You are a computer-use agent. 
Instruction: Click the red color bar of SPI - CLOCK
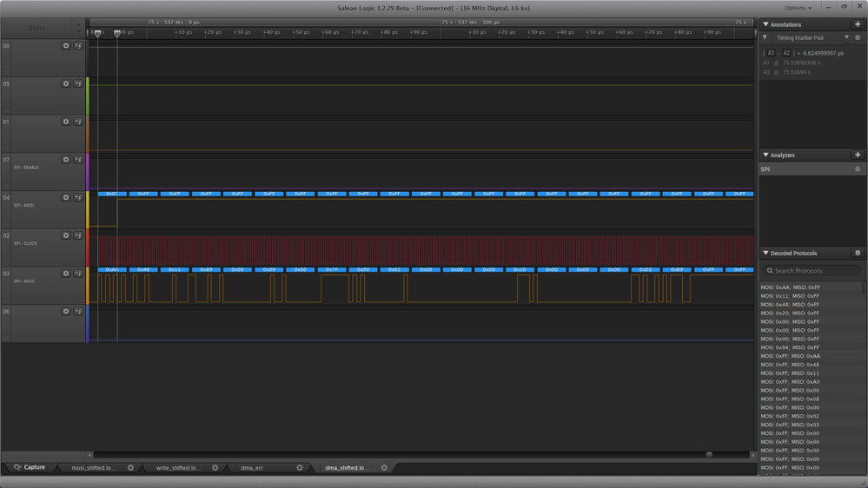point(88,247)
